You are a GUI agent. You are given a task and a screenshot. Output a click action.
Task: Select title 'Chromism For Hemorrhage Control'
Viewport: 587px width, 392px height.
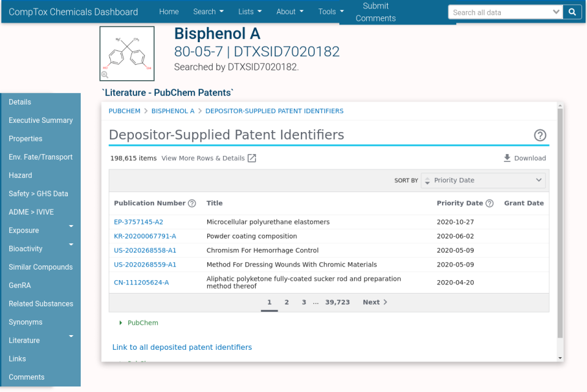262,251
